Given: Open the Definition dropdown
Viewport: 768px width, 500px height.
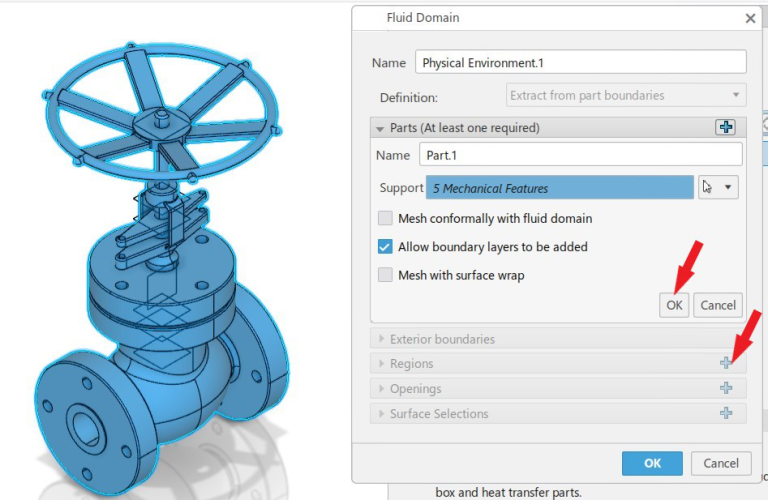Looking at the screenshot, I should (x=626, y=95).
